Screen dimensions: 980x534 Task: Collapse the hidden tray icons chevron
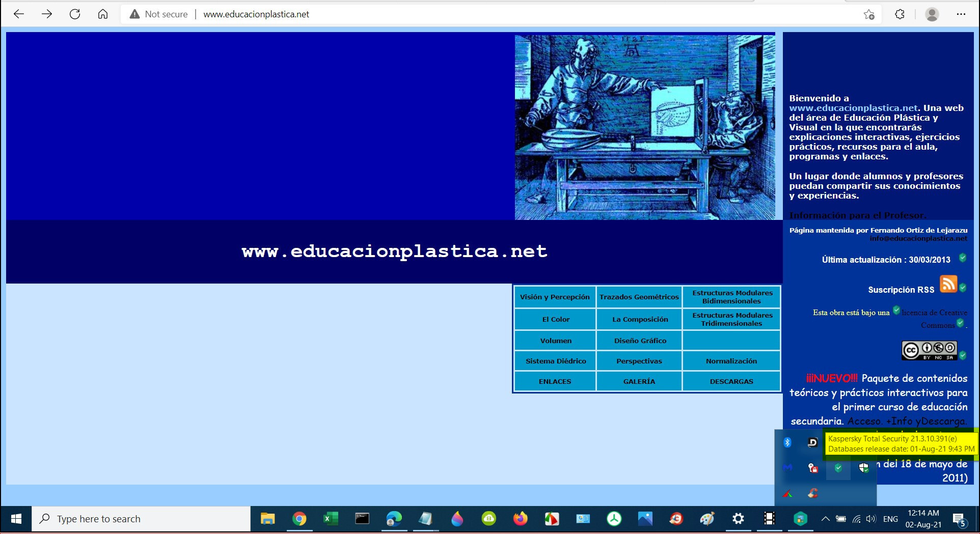(x=825, y=519)
